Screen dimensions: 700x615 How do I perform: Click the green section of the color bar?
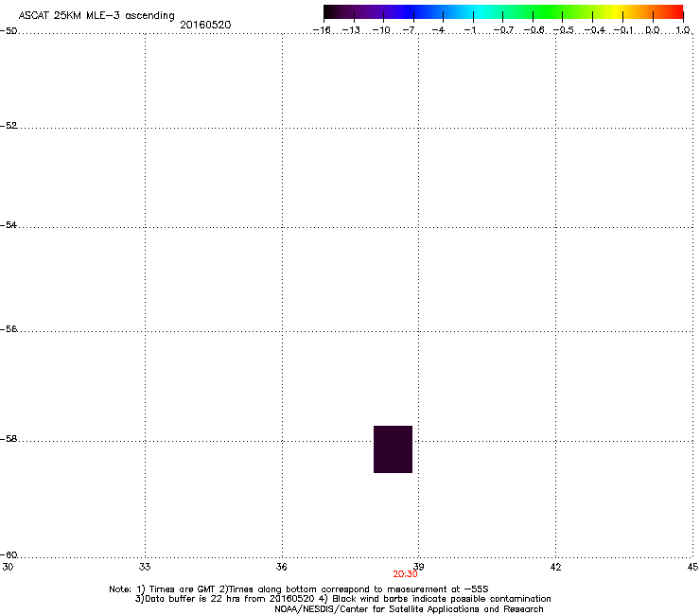tap(549, 12)
